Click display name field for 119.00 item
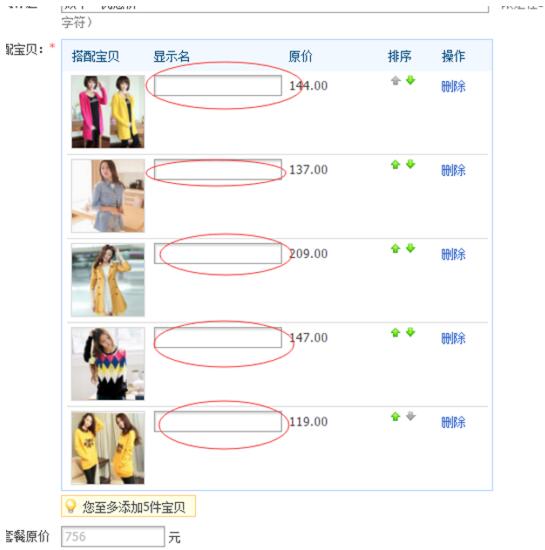This screenshot has height=550, width=545. coord(218,421)
